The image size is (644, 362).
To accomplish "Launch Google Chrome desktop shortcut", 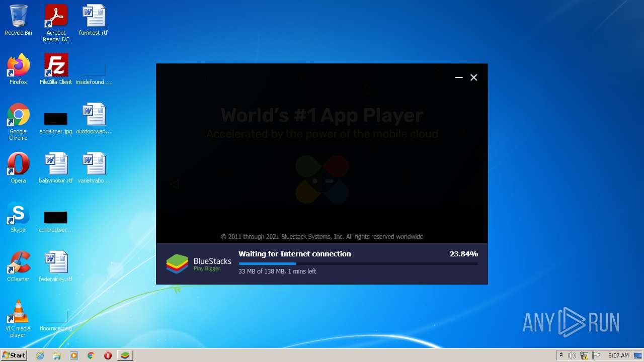I will point(18,122).
